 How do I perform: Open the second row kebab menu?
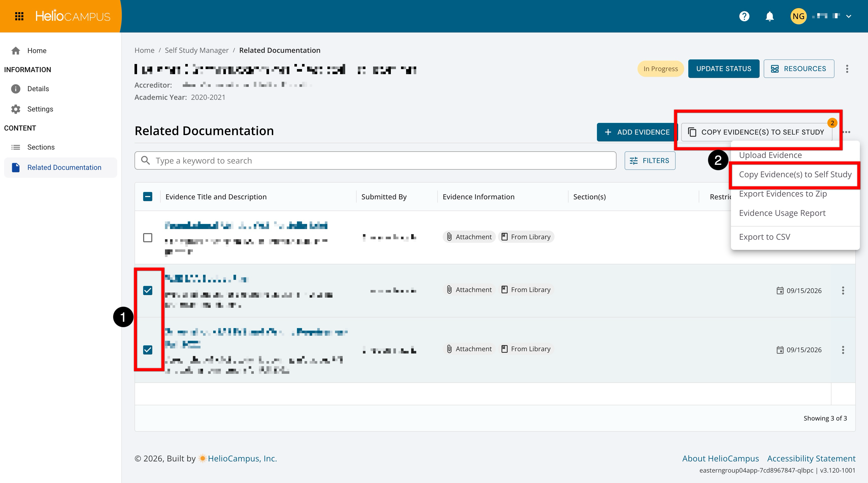coord(843,291)
